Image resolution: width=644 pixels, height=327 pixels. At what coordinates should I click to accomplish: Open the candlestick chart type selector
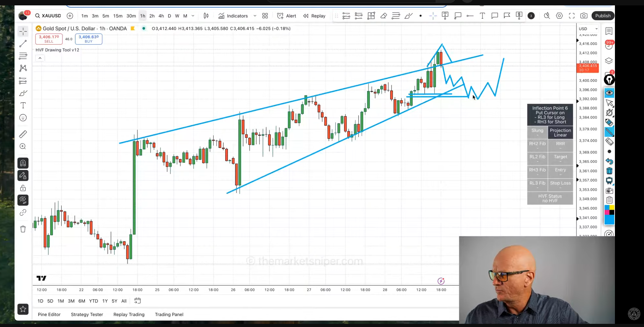click(206, 16)
